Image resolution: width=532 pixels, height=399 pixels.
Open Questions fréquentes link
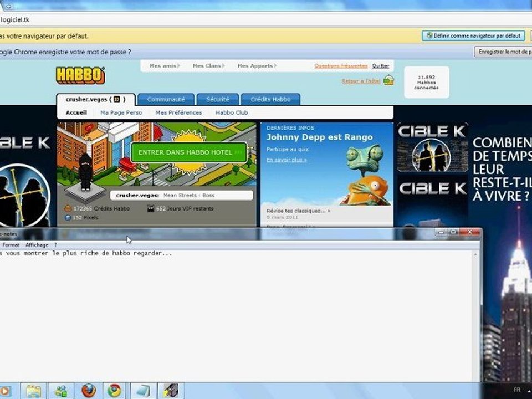pyautogui.click(x=341, y=66)
